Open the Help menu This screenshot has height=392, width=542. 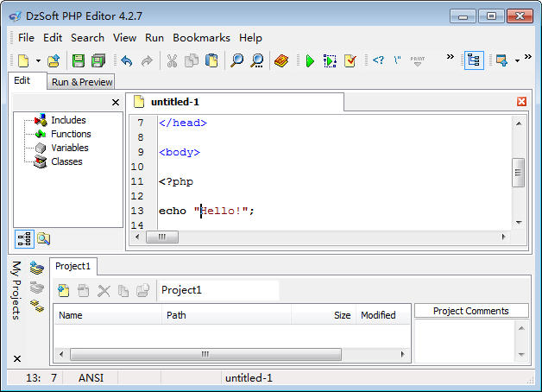pos(250,38)
